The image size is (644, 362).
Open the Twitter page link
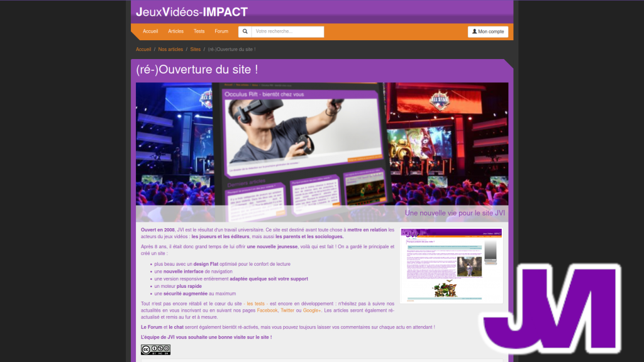pos(287,310)
